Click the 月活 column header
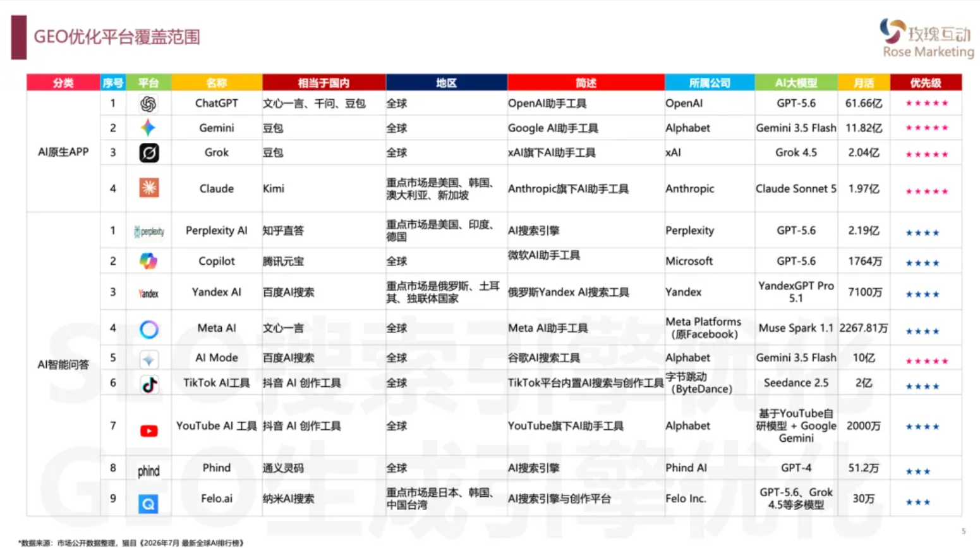The image size is (980, 548). (x=864, y=83)
